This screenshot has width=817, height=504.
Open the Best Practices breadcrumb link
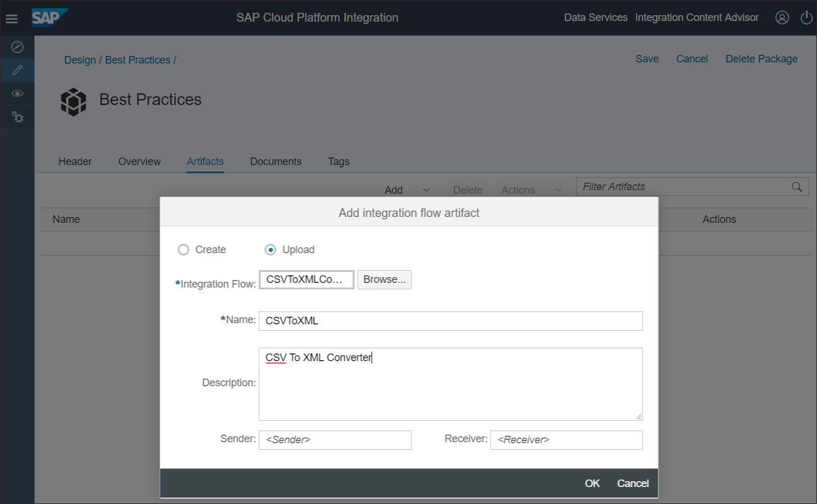pos(138,60)
